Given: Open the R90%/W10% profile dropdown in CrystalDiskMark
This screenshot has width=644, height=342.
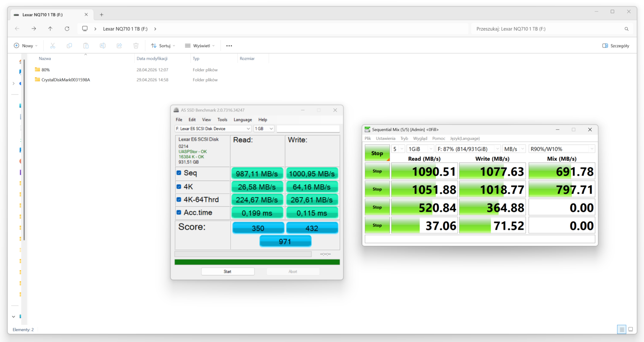Looking at the screenshot, I should 561,149.
